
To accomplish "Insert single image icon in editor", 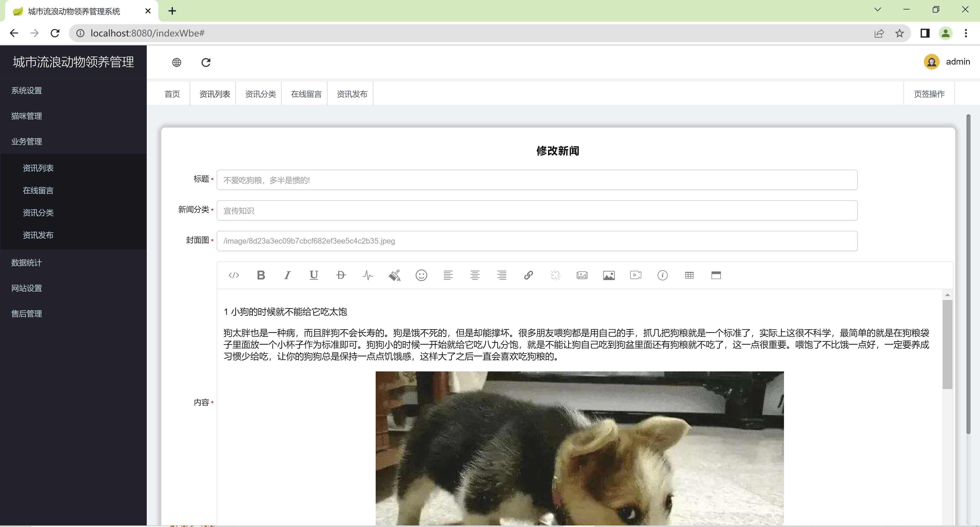I will (609, 275).
